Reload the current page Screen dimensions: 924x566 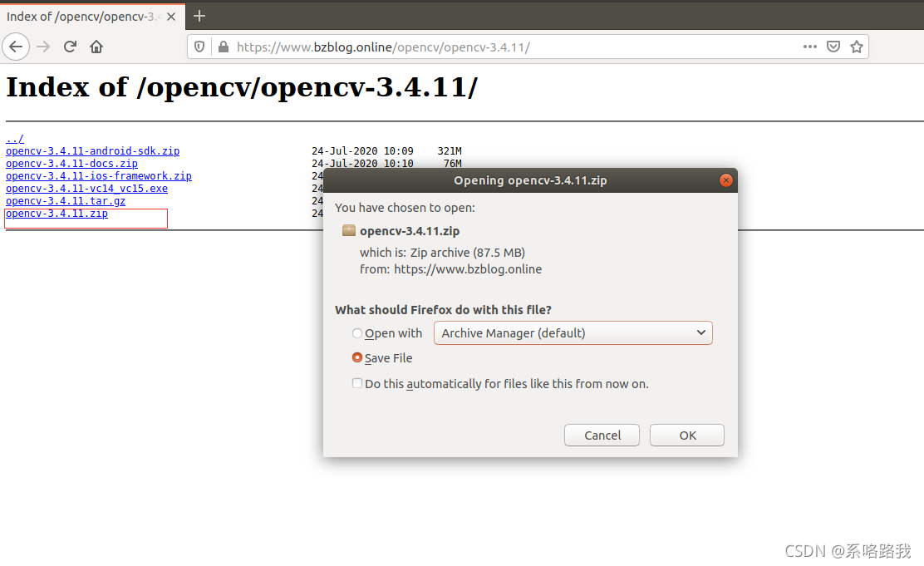pyautogui.click(x=70, y=47)
